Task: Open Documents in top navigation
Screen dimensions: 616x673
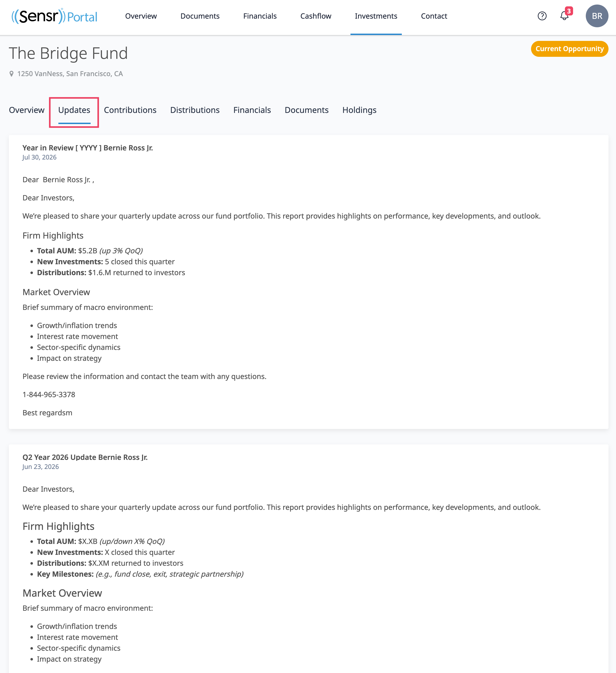Action: [x=200, y=16]
